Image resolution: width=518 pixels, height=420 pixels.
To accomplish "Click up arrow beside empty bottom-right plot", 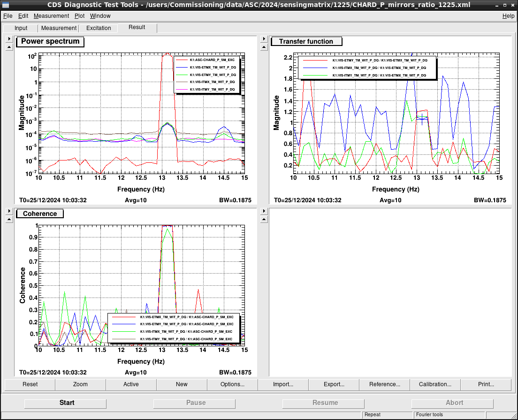I will [264, 220].
